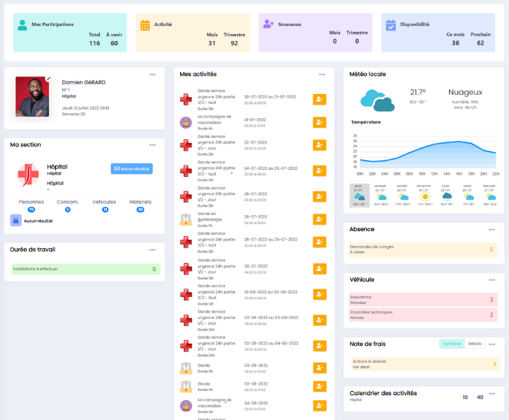Unregister from 26-07-2022 Garde en gynécologie

(x=320, y=219)
